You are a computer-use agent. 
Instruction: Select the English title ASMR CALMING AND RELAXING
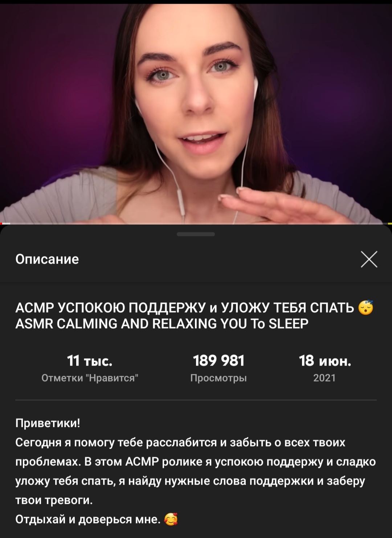tap(162, 323)
